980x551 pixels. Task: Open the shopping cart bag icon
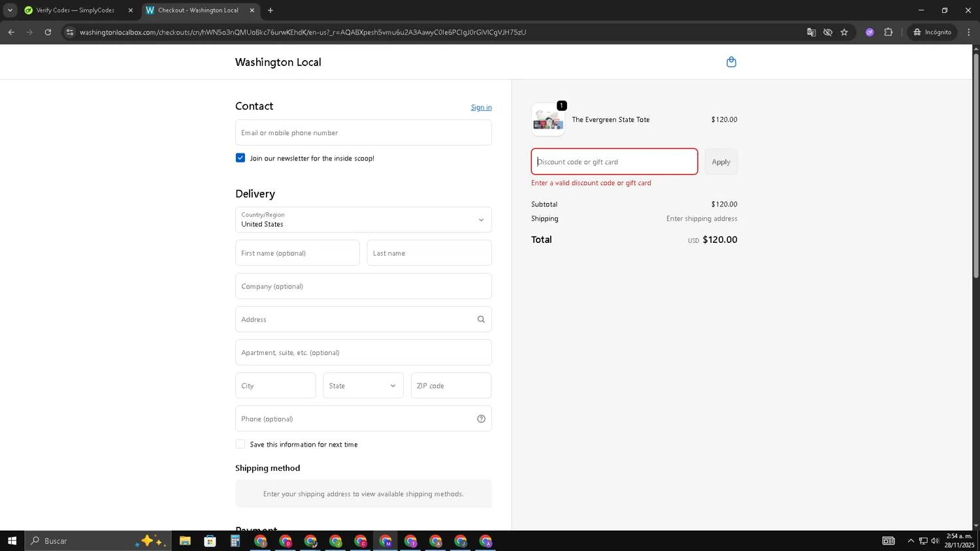click(x=731, y=62)
